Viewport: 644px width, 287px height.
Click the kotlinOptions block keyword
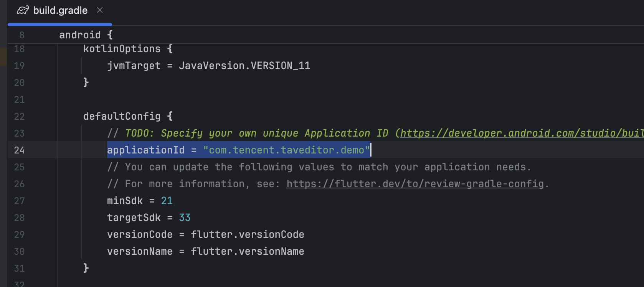pyautogui.click(x=122, y=49)
